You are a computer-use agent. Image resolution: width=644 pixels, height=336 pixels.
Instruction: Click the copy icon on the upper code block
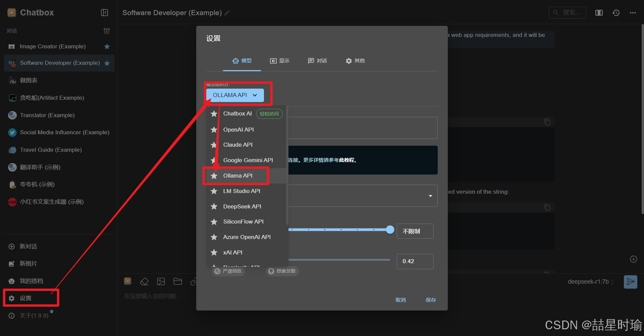pyautogui.click(x=547, y=122)
